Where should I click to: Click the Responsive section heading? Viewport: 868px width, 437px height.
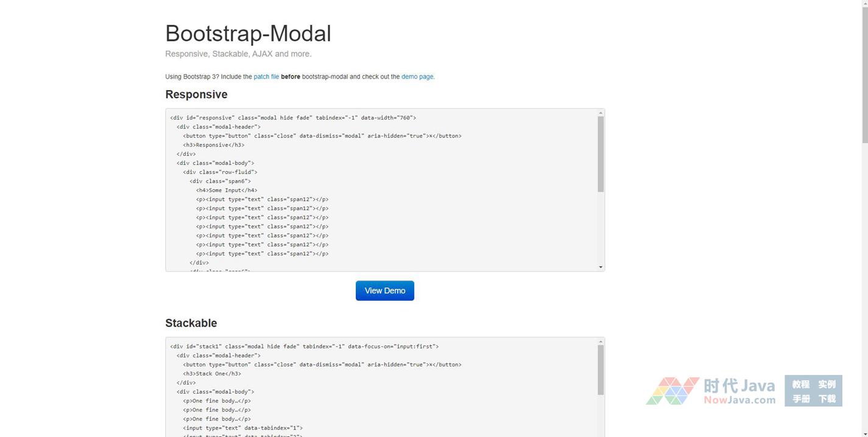tap(196, 94)
